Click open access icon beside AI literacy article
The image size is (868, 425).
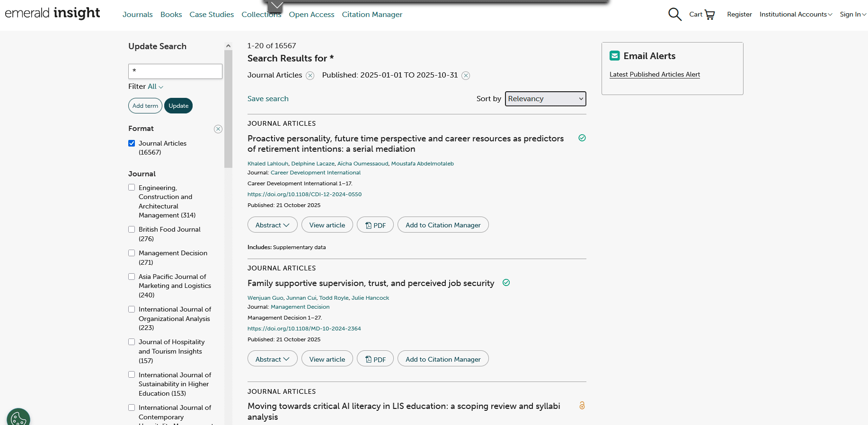tap(582, 406)
